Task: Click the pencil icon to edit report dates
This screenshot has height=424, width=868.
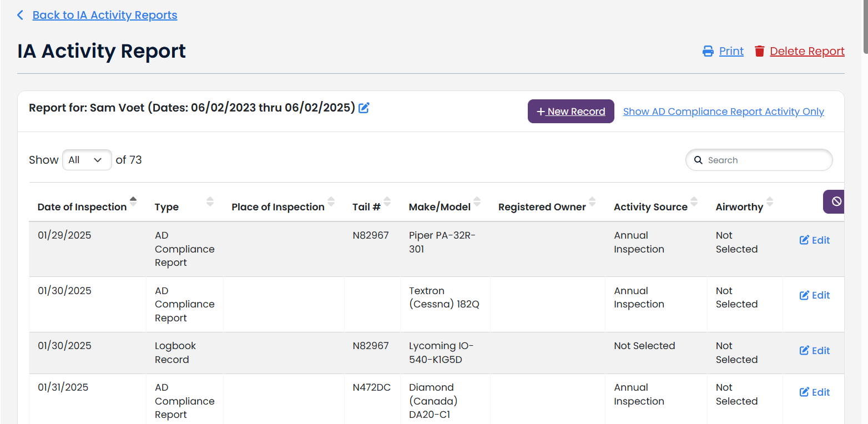Action: click(364, 108)
